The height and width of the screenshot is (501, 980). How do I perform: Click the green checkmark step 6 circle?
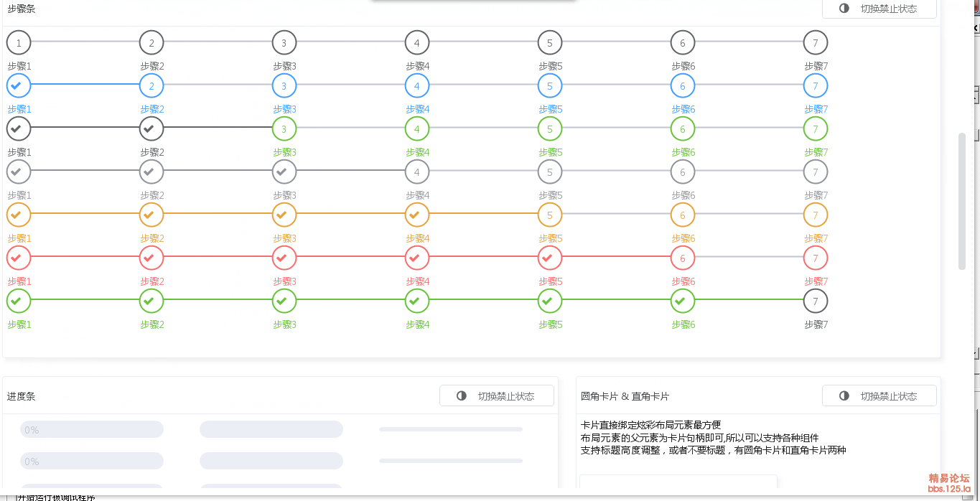(683, 301)
